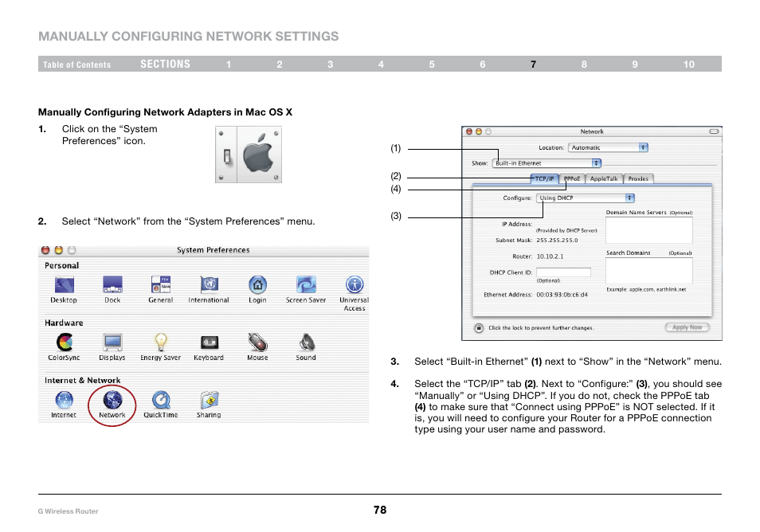
Task: Click the Network window toolbar toggle pill
Action: [714, 131]
